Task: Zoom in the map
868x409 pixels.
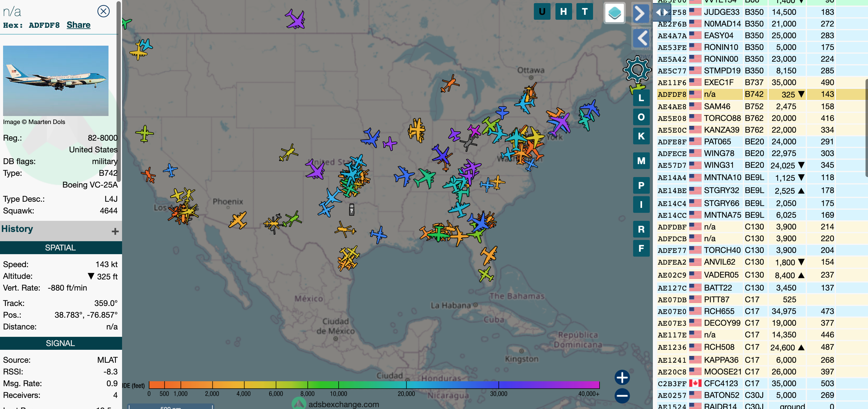Action: point(622,377)
